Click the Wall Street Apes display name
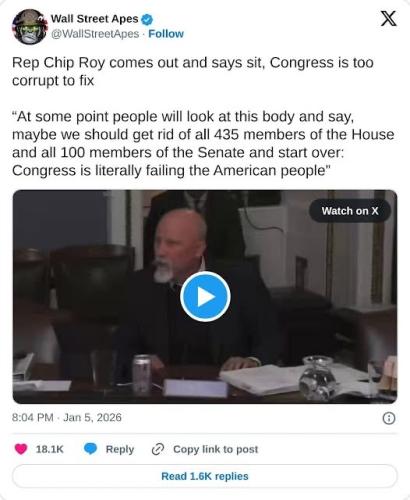This screenshot has height=500, width=410. coord(94,19)
